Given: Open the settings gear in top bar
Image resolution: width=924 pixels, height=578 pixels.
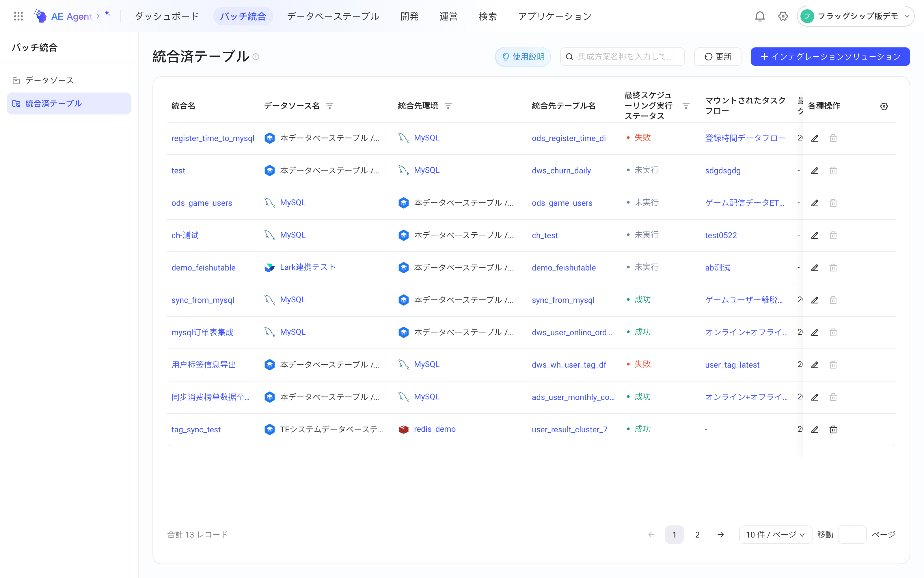Looking at the screenshot, I should tap(783, 16).
